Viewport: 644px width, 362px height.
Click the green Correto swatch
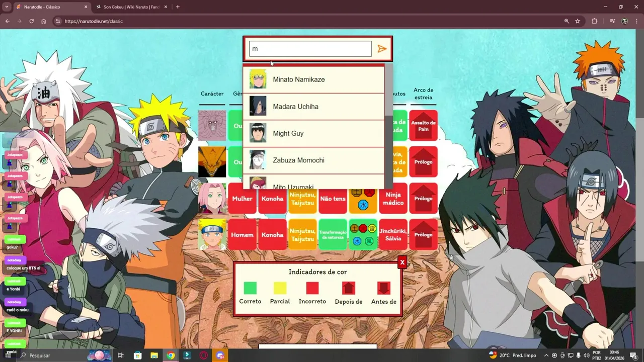[250, 288]
